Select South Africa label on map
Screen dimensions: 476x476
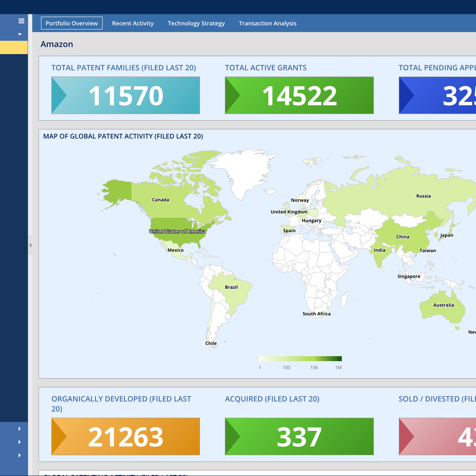click(x=317, y=314)
